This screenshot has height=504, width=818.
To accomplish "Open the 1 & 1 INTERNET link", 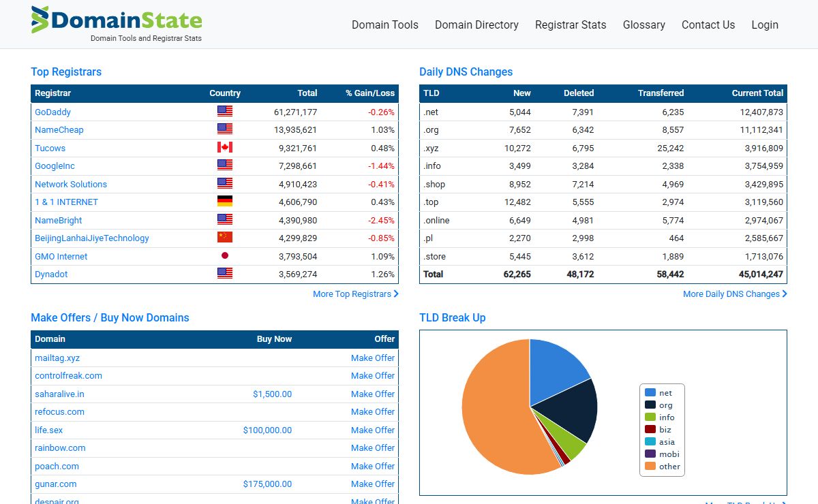I will (66, 202).
